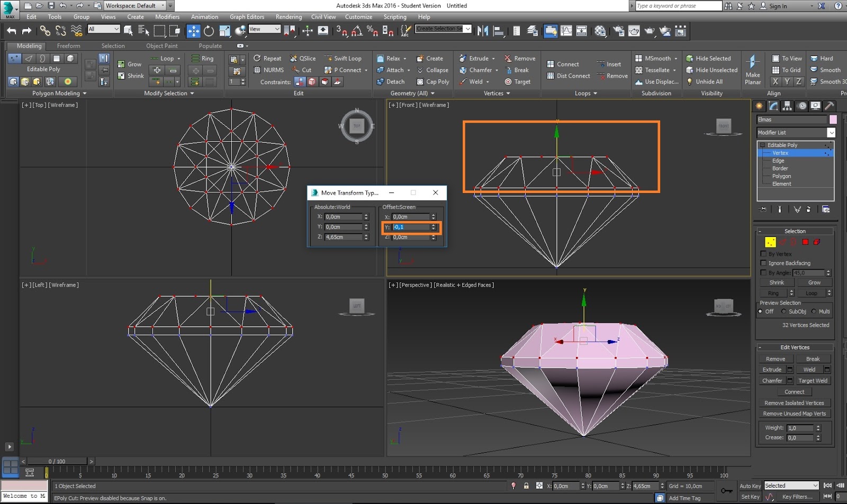Click the Mirror tool in main toolbar

482,31
